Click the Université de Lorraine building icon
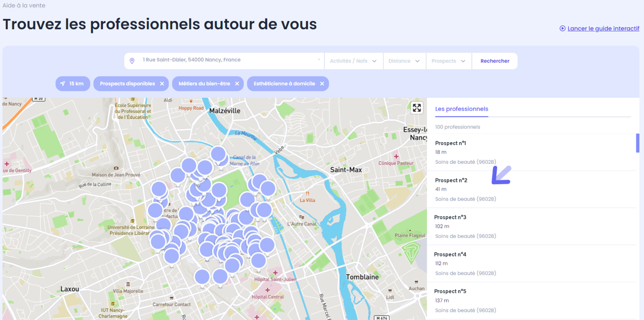644x320 pixels. tap(132, 221)
